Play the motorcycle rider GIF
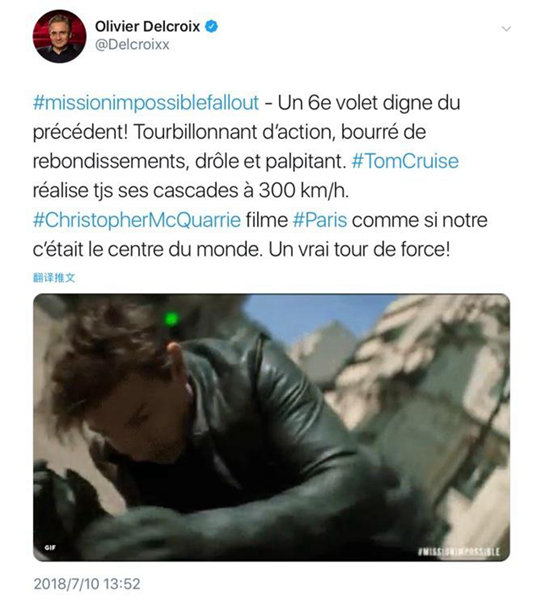This screenshot has width=558, height=600. pyautogui.click(x=271, y=427)
